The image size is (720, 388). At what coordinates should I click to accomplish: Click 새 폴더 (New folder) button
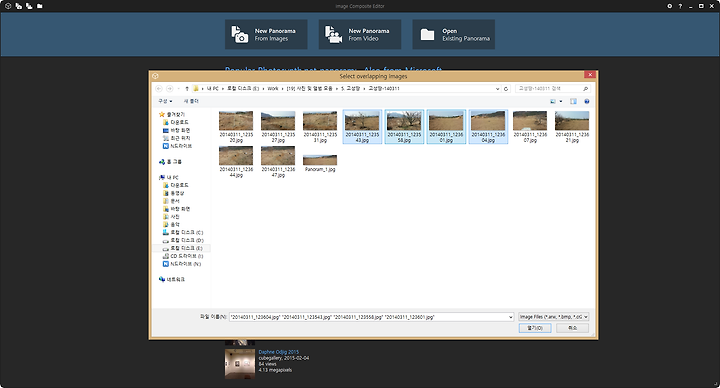(x=191, y=101)
